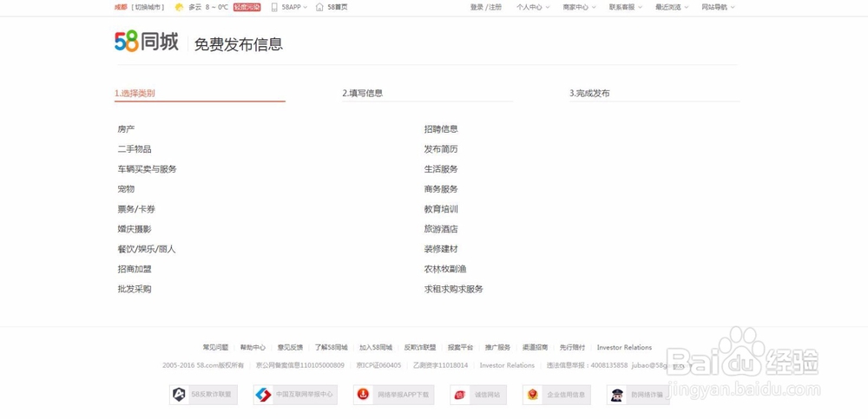Screen dimensions: 868x419
Task: Select the 3.完成发布 step tab
Action: [654, 93]
